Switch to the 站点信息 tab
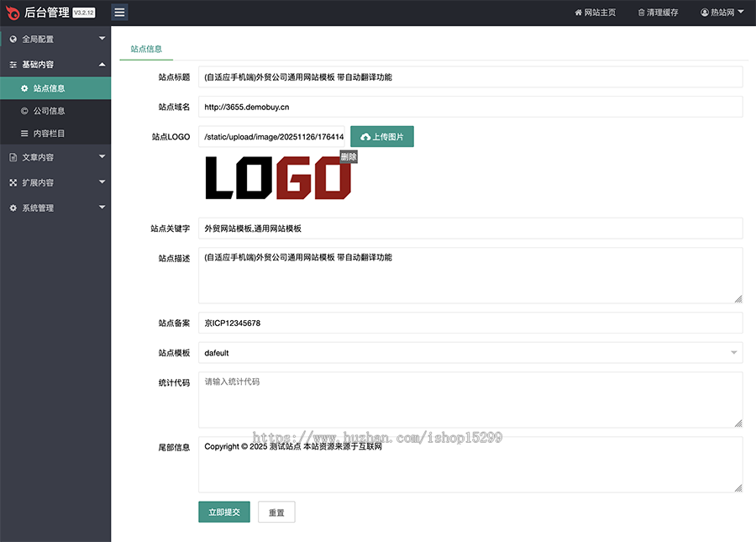756x542 pixels. pos(145,49)
